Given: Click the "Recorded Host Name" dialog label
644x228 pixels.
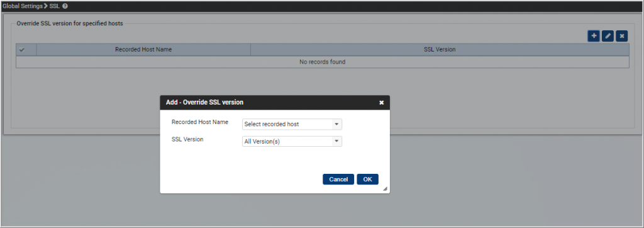Looking at the screenshot, I should click(200, 122).
